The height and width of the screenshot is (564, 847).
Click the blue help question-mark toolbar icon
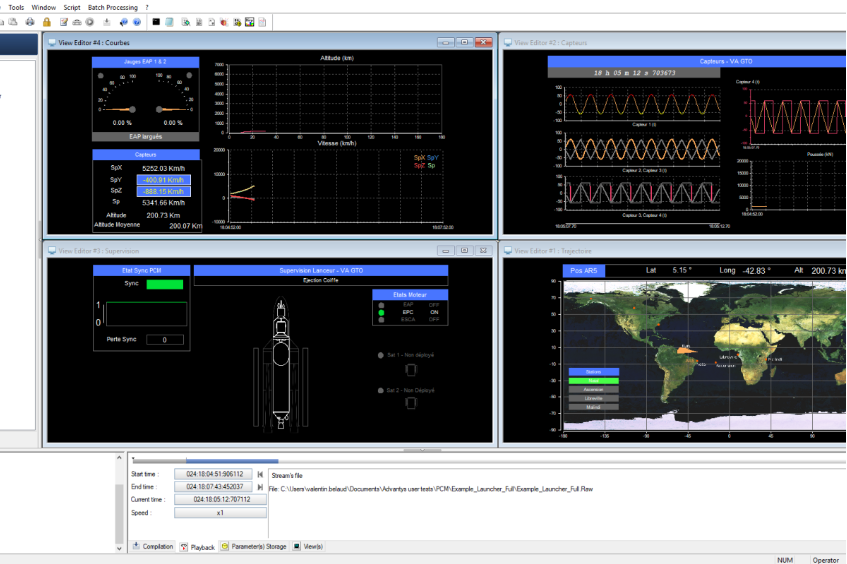[136, 21]
